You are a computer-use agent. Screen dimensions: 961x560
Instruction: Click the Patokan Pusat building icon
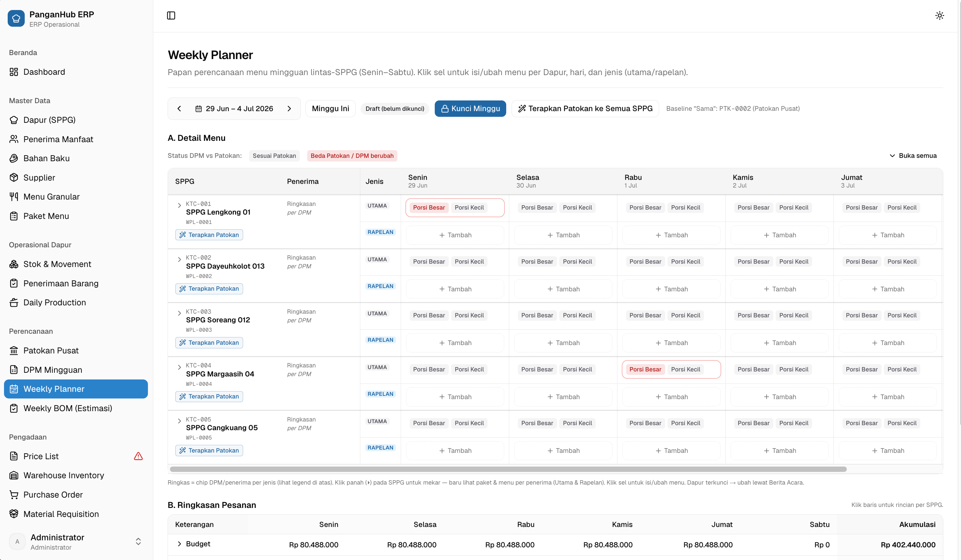coord(14,351)
